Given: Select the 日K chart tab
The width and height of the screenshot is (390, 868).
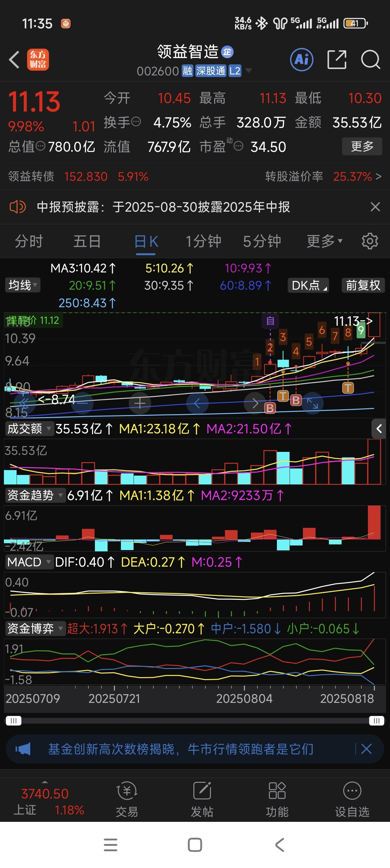Looking at the screenshot, I should [146, 242].
